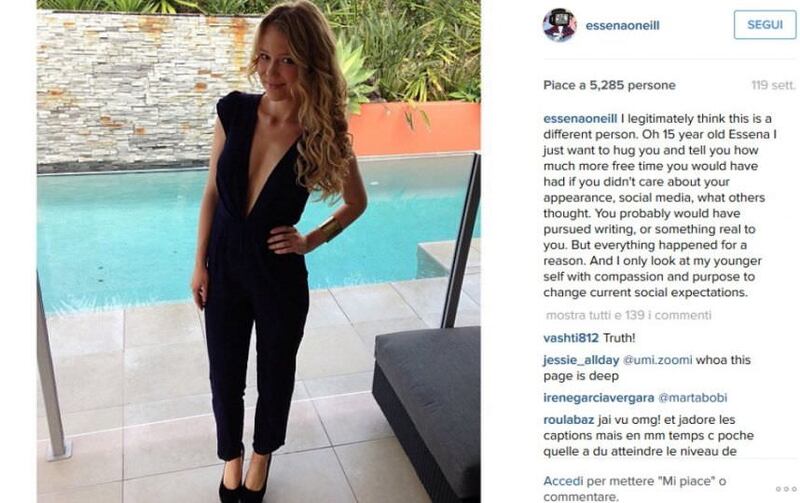The width and height of the screenshot is (800, 503).
Task: Click the caption text about 15 year old Essena
Action: tap(660, 206)
